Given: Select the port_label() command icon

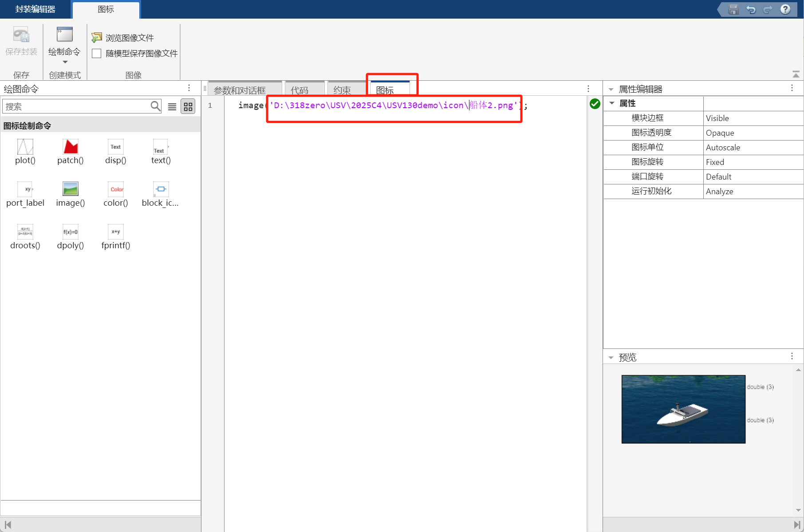Looking at the screenshot, I should point(25,190).
